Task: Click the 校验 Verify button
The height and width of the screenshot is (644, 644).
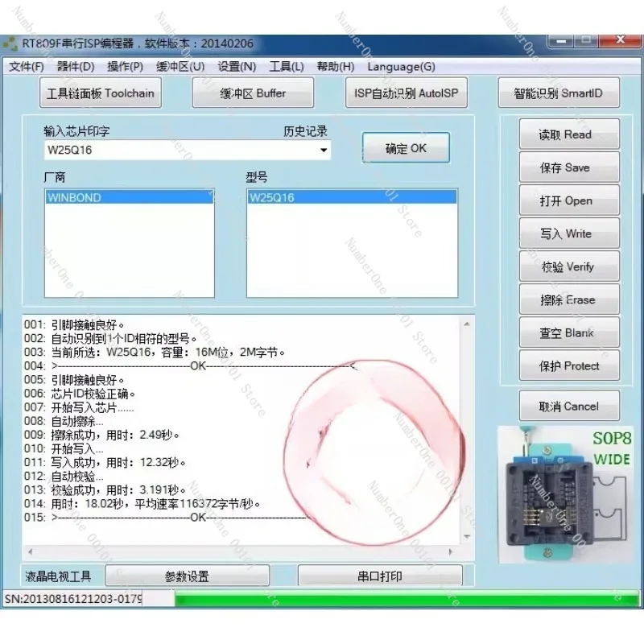Action: 569,266
